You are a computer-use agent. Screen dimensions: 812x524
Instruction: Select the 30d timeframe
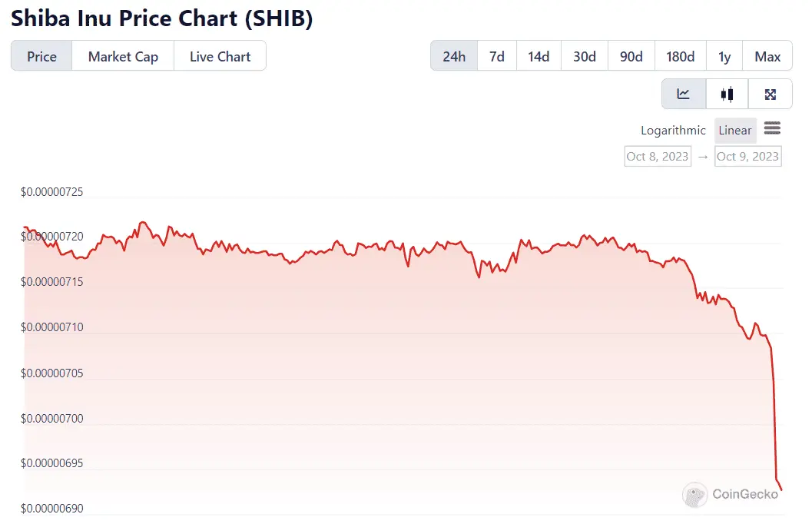tap(584, 55)
